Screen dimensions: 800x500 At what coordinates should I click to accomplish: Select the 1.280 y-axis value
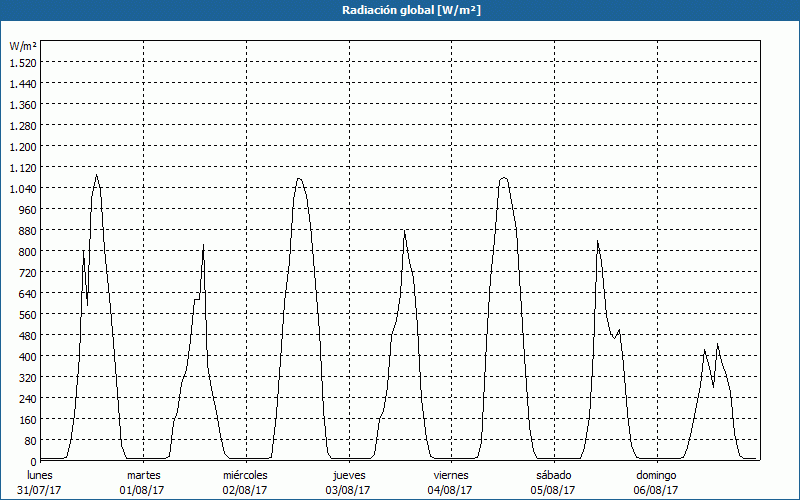tap(23, 126)
